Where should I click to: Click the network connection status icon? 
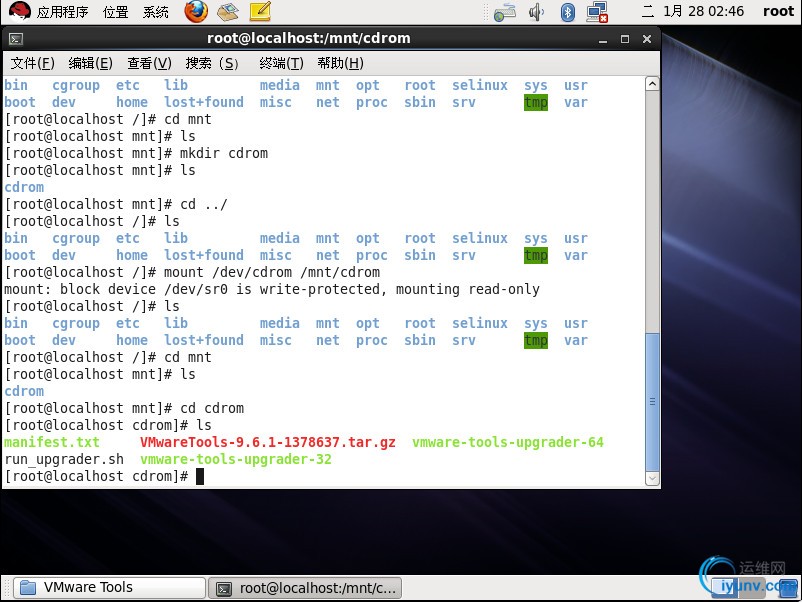tap(597, 12)
